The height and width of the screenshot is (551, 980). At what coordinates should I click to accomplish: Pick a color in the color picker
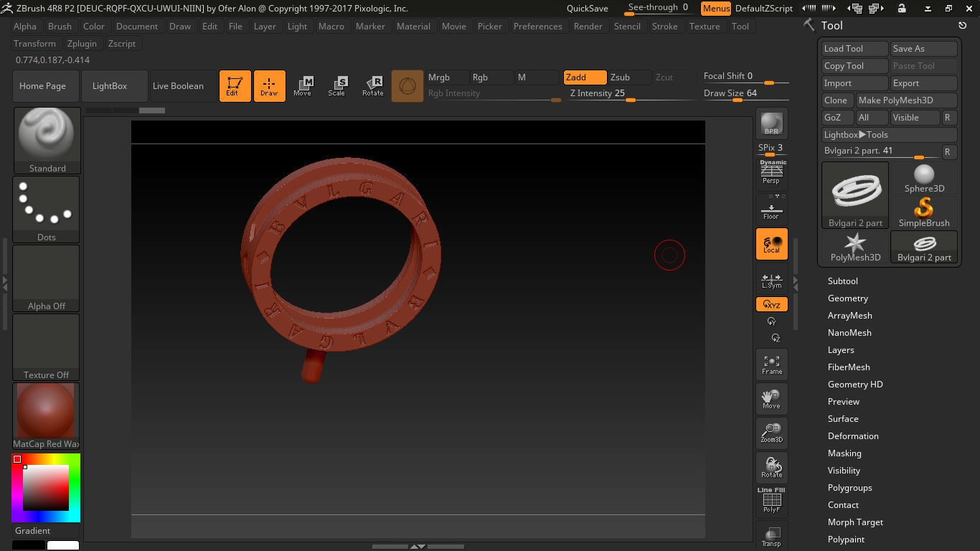pos(46,488)
